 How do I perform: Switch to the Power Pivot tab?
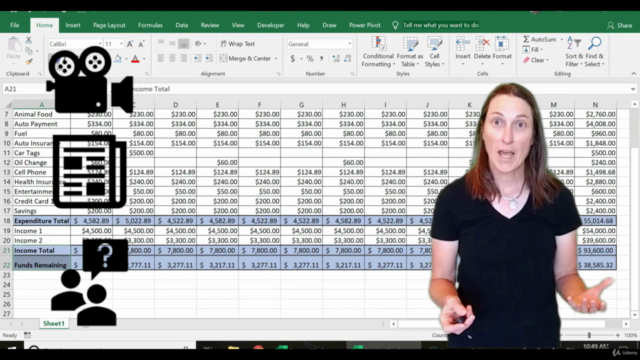tap(364, 25)
